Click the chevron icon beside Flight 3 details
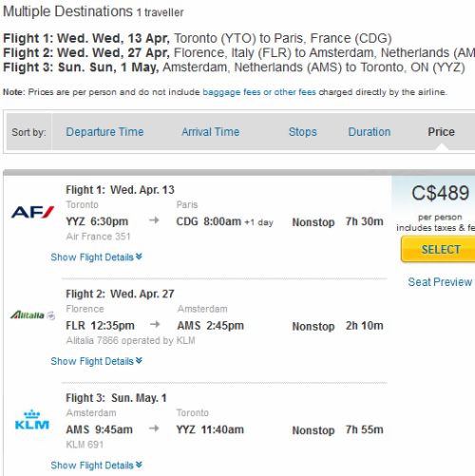This screenshot has height=476, width=475. (139, 465)
